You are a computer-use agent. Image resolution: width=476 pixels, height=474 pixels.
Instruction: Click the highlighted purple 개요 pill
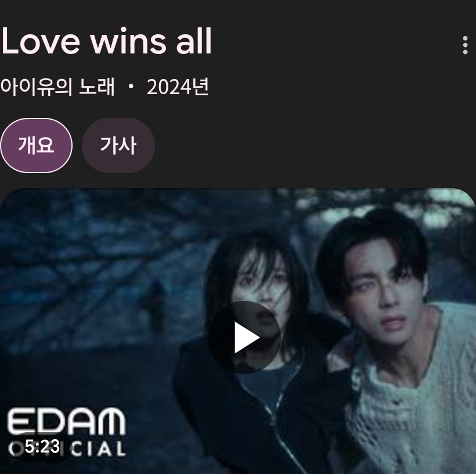(36, 145)
